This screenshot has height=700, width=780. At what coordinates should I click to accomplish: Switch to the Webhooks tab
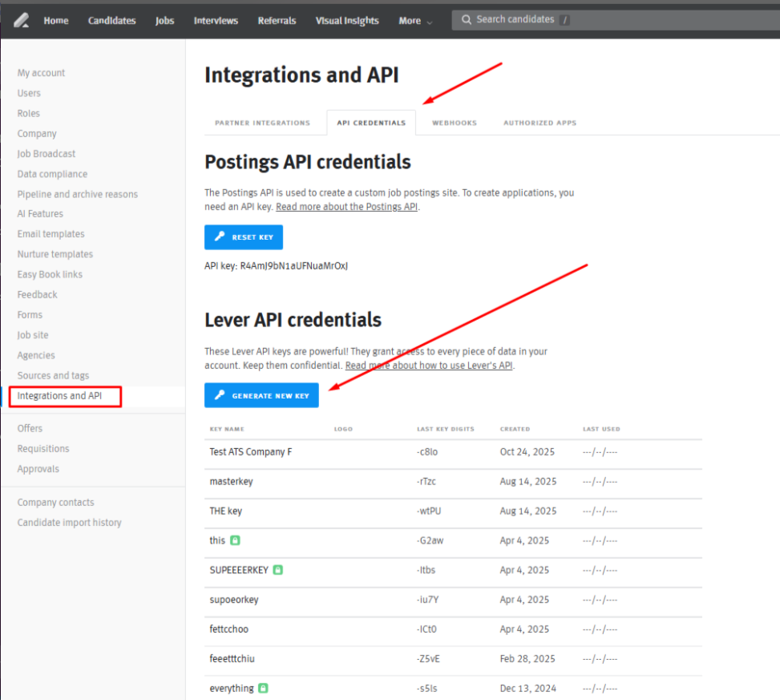click(x=454, y=122)
